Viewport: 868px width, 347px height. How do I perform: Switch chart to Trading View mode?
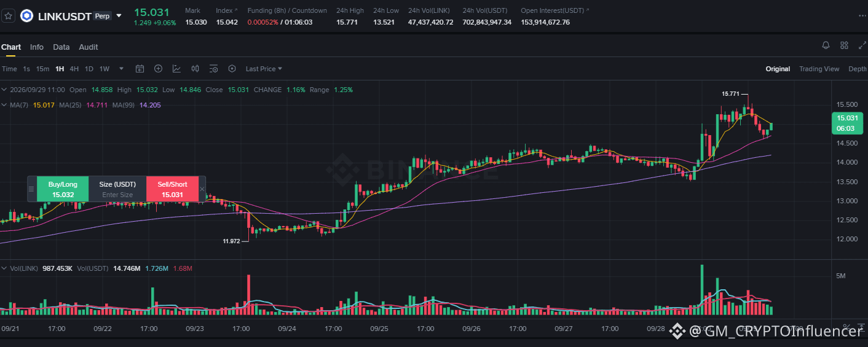819,69
